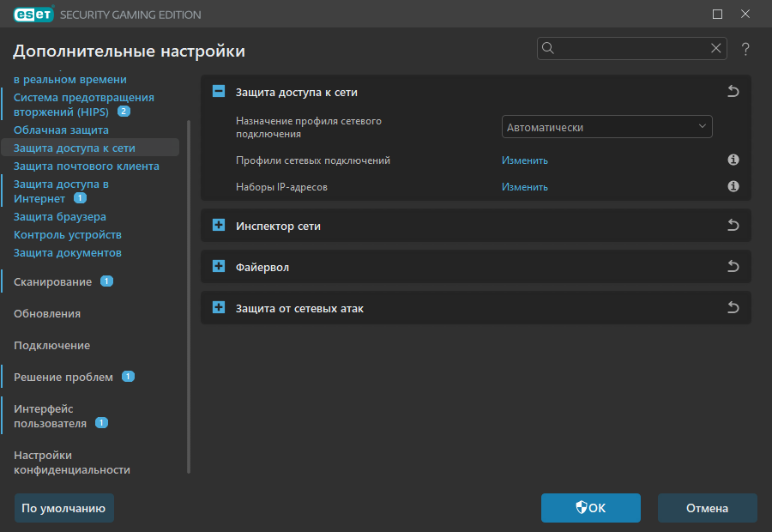Image resolution: width=772 pixels, height=532 pixels.
Task: Open Защита доступа в Интернет settings
Action: pos(61,191)
